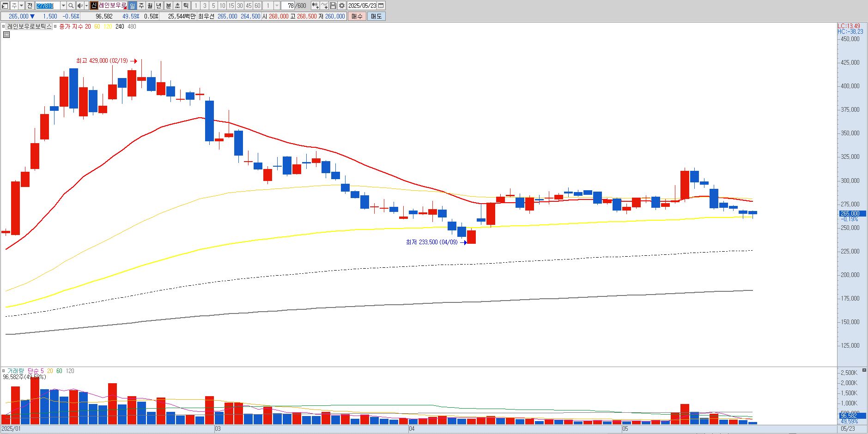Click the 매도 sell button
868x434 pixels.
(x=376, y=16)
